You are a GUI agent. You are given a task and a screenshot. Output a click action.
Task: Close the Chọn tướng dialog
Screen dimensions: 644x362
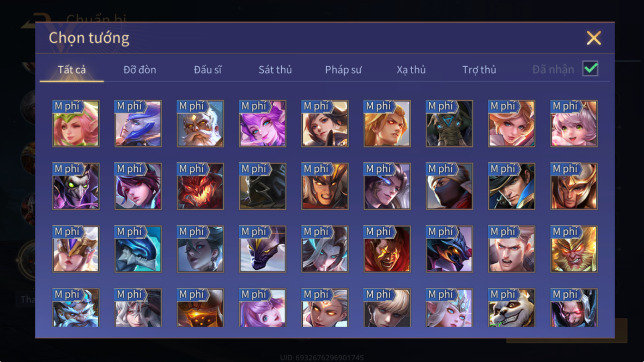594,38
